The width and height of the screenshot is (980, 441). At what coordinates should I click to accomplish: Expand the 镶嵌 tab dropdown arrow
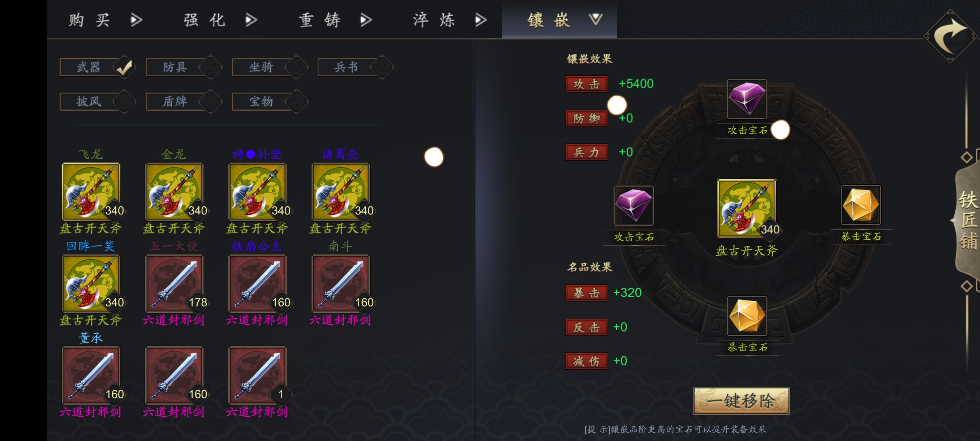click(x=596, y=19)
